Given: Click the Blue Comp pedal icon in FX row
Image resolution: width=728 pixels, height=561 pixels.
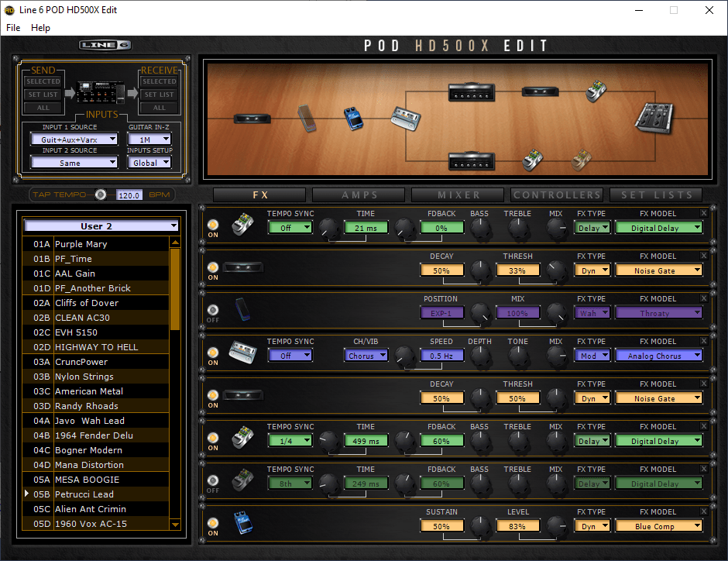Looking at the screenshot, I should click(242, 525).
